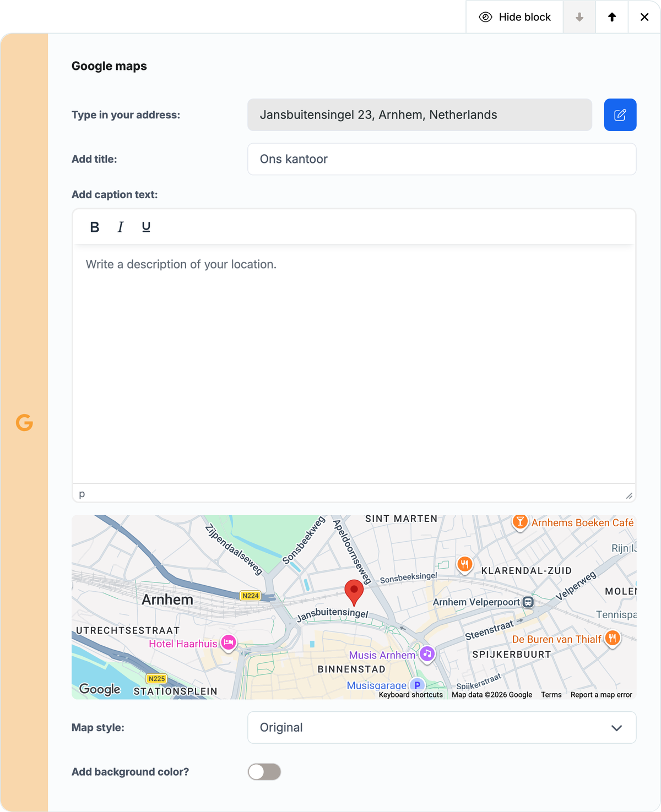Click Report a map error link
Image resolution: width=661 pixels, height=812 pixels.
(602, 695)
